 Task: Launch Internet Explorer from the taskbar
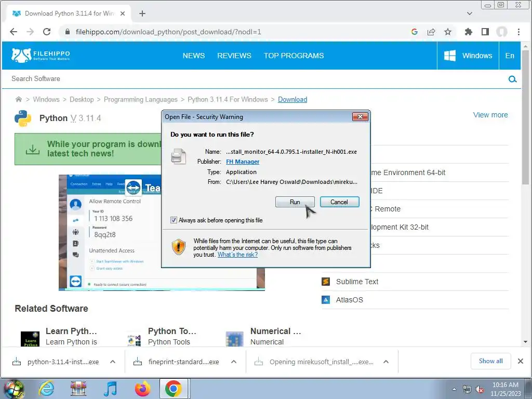[x=46, y=389]
